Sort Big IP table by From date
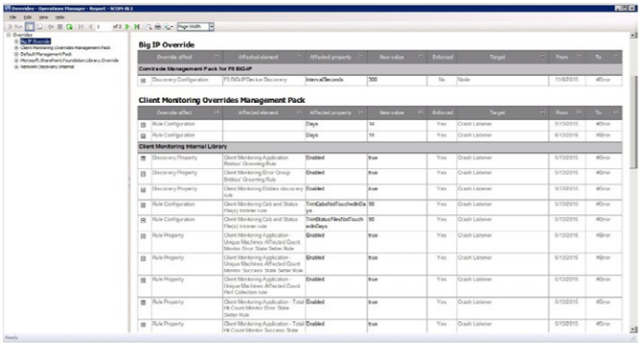Image resolution: width=644 pixels, height=348 pixels. (x=579, y=57)
